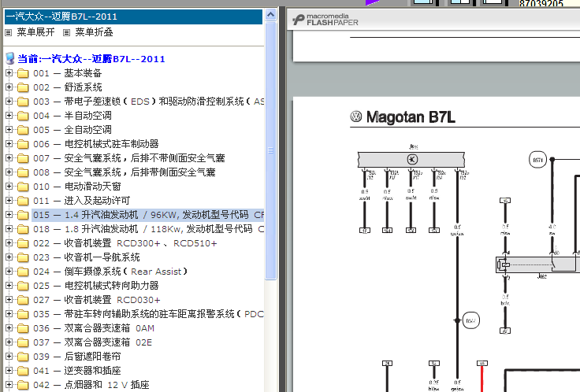
Task: Click the folder icon of 007 安全气囊系统
Action: (x=23, y=158)
